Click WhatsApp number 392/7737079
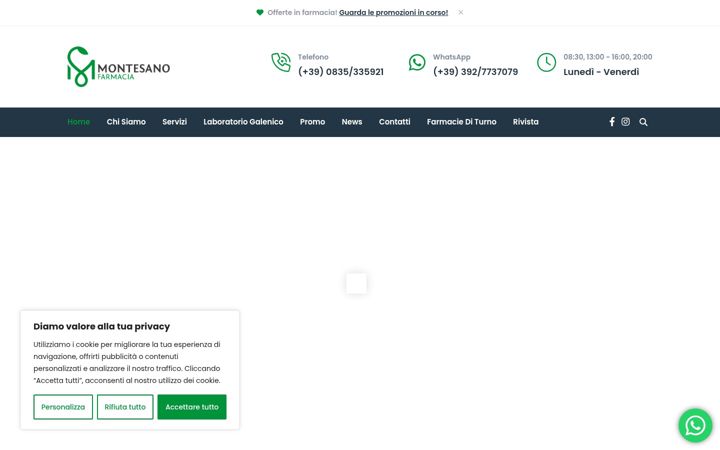 click(475, 72)
